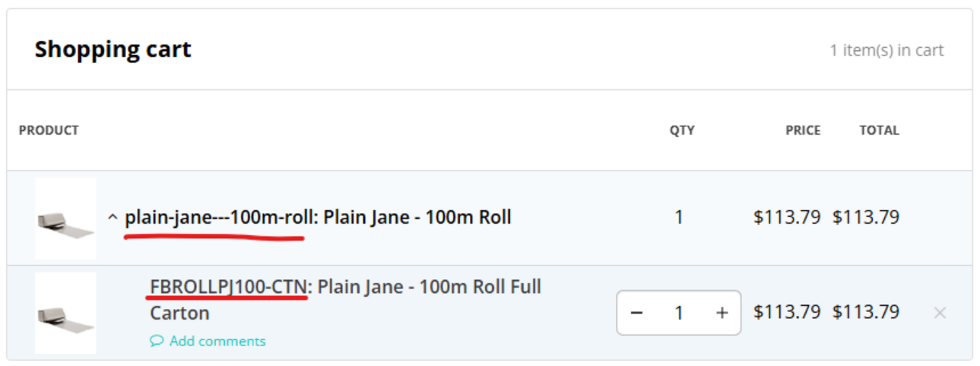Open the Full Carton product thumbnail
Viewport: 980px width, 366px height.
tap(65, 313)
